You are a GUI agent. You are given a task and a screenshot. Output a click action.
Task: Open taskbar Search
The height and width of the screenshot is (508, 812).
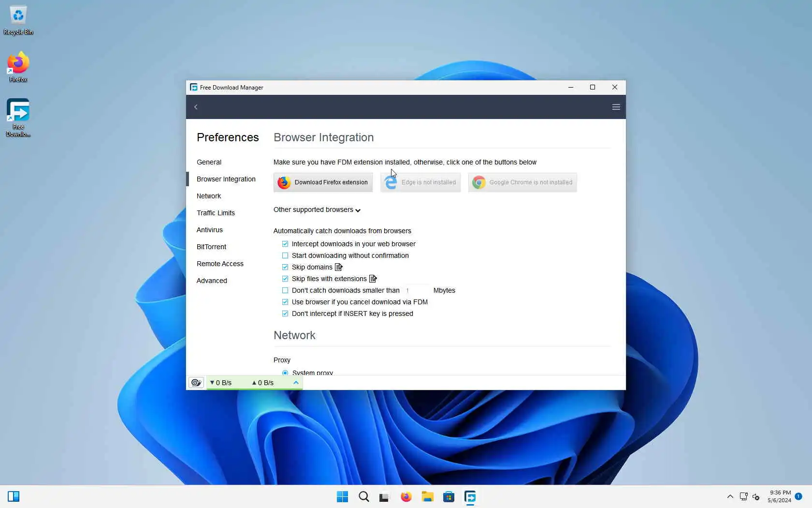click(363, 497)
